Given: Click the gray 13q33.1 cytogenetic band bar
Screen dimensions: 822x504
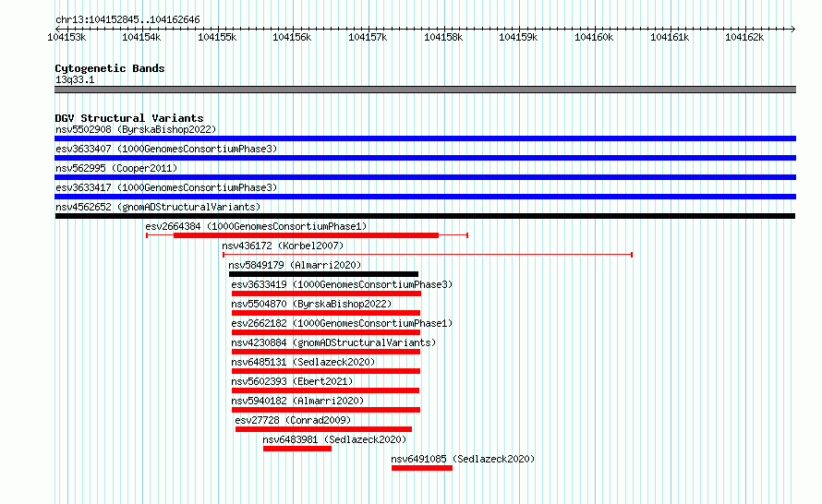Looking at the screenshot, I should [425, 90].
